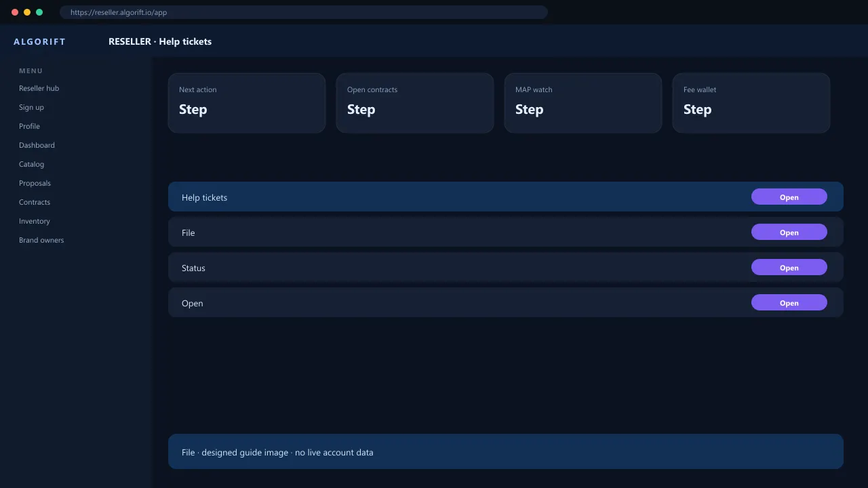Click the Status row label

193,268
